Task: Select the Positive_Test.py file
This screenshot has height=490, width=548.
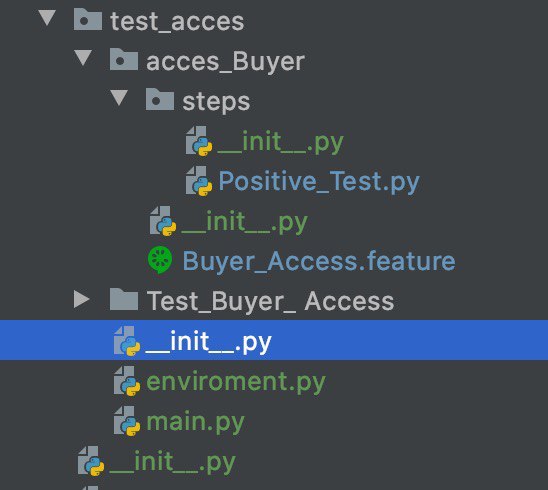Action: 319,181
